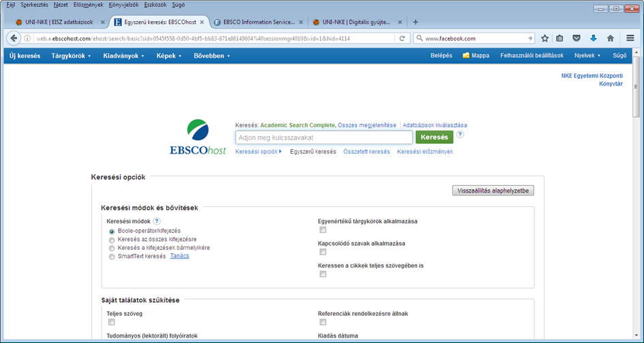Switch to UNI-NKE Digitális gyűjtemény tab
Image resolution: width=644 pixels, height=343 pixels.
click(356, 22)
